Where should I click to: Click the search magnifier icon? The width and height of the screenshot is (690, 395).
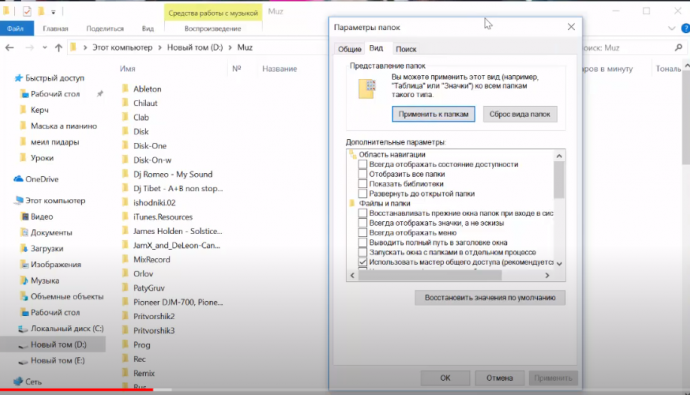[x=678, y=48]
